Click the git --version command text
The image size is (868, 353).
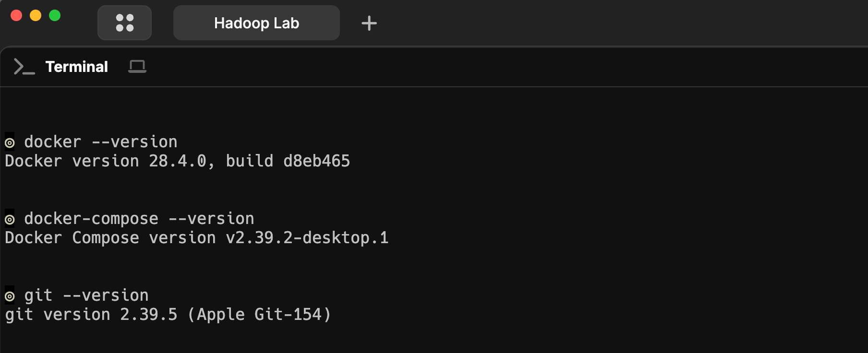[x=86, y=295]
